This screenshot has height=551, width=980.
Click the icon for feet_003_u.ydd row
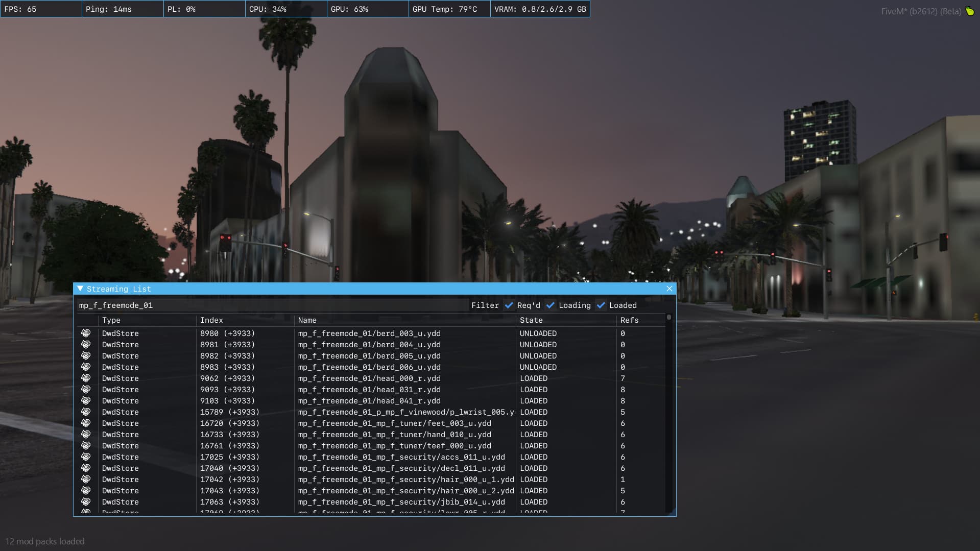click(86, 423)
